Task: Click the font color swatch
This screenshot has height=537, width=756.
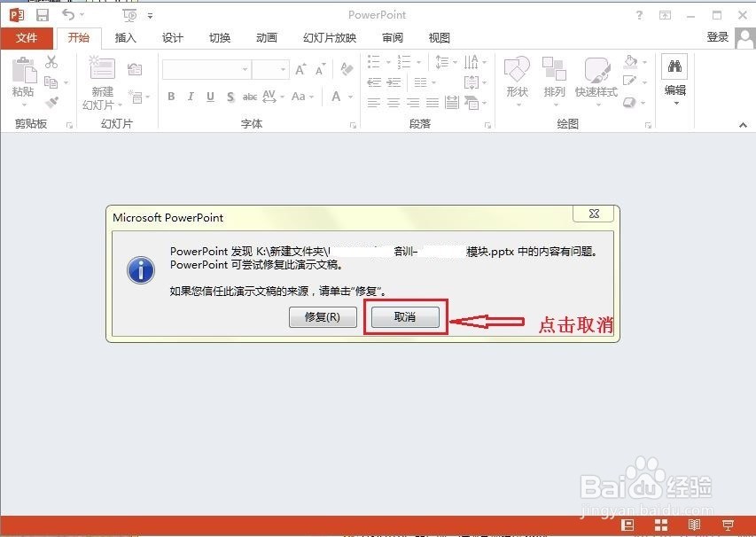Action: (334, 96)
